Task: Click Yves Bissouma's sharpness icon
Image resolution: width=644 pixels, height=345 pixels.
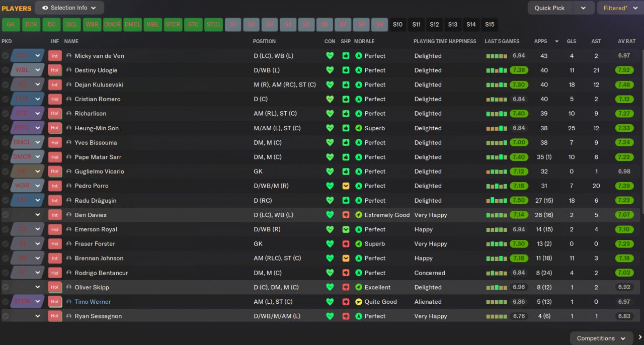Action: coord(346,142)
